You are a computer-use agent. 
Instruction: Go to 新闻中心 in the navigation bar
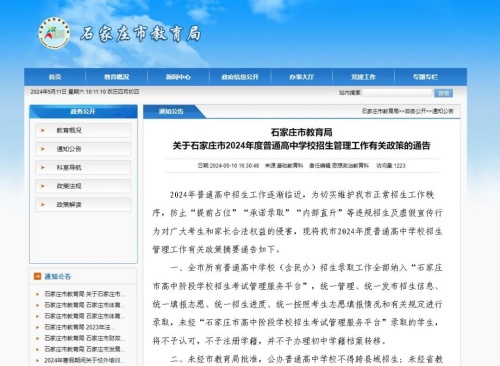click(178, 77)
